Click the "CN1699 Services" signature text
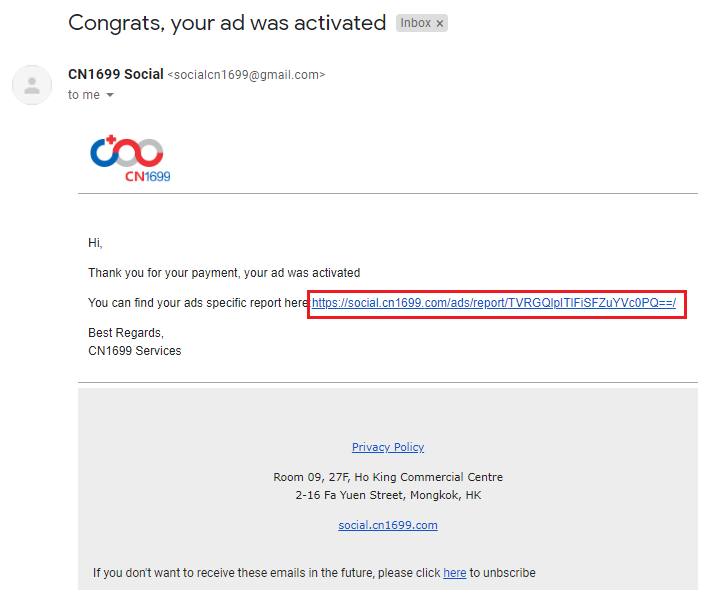This screenshot has width=718, height=613. click(135, 351)
